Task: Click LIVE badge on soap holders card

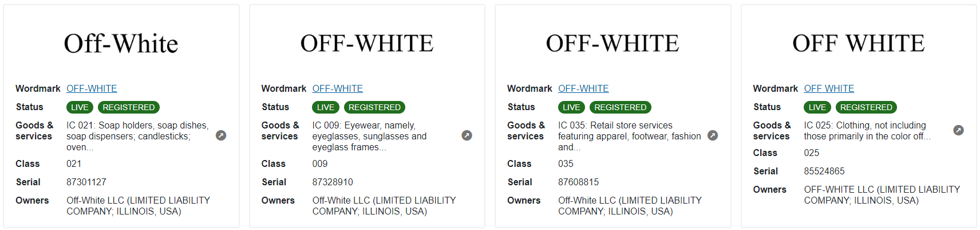Action: (80, 107)
